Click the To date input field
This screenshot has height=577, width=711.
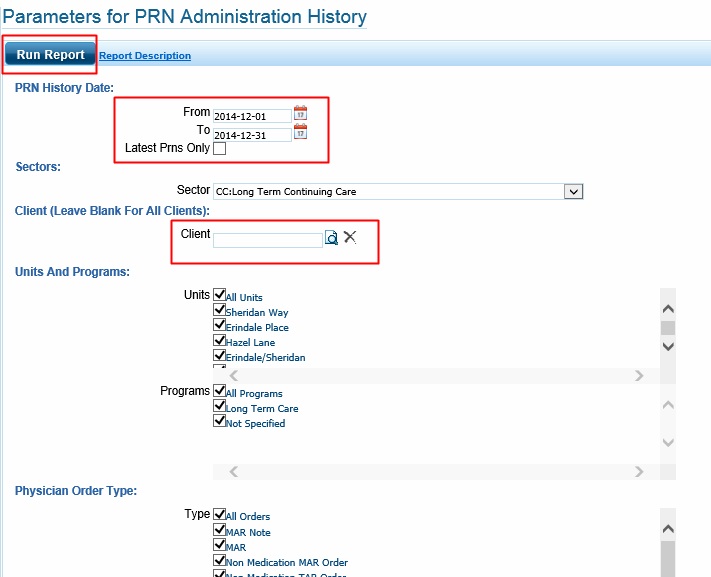[x=252, y=135]
